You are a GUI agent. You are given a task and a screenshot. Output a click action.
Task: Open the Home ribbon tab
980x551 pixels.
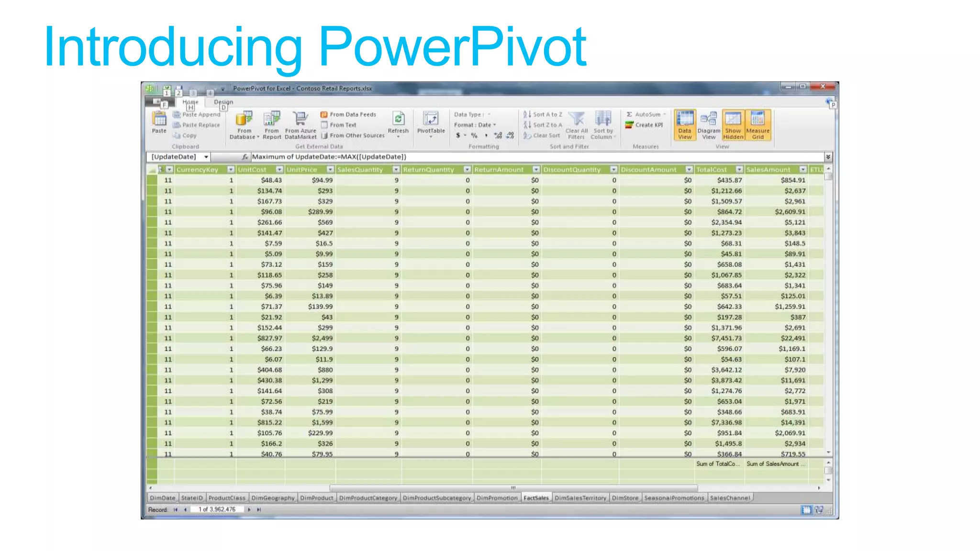coord(190,102)
